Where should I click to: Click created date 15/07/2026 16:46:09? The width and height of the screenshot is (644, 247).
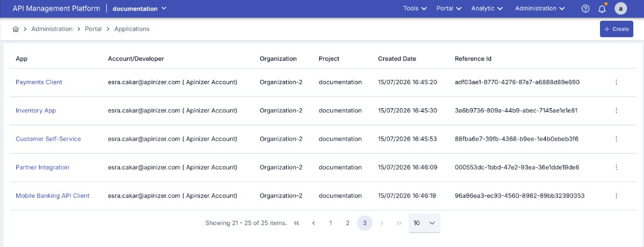click(408, 167)
